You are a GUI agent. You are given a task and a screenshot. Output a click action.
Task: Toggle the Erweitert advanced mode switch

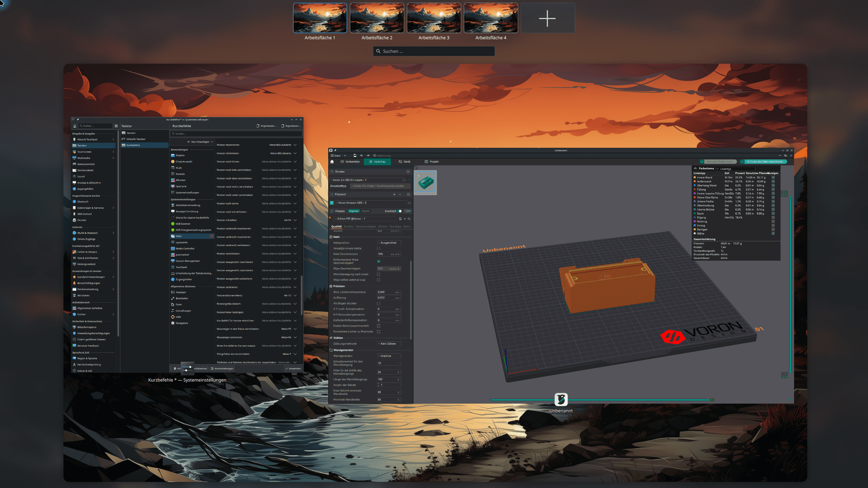pos(399,211)
